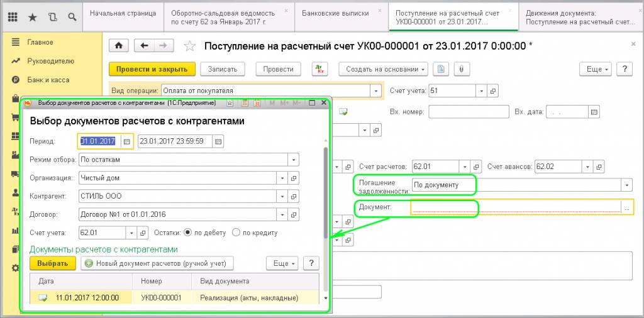
Task: Expand Договор dropdown in dialog
Action: pos(282,214)
